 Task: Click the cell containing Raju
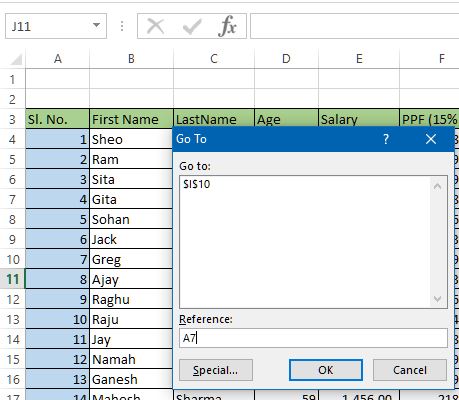click(131, 319)
